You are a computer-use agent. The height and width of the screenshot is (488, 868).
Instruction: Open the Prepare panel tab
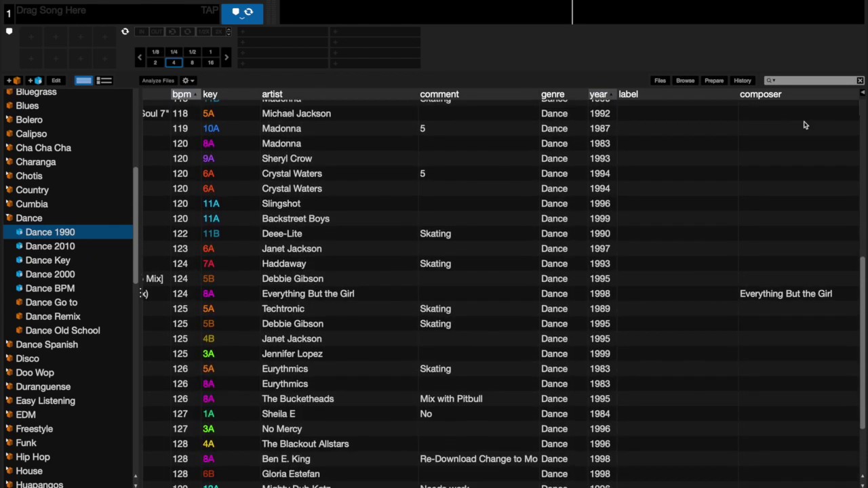pyautogui.click(x=714, y=81)
